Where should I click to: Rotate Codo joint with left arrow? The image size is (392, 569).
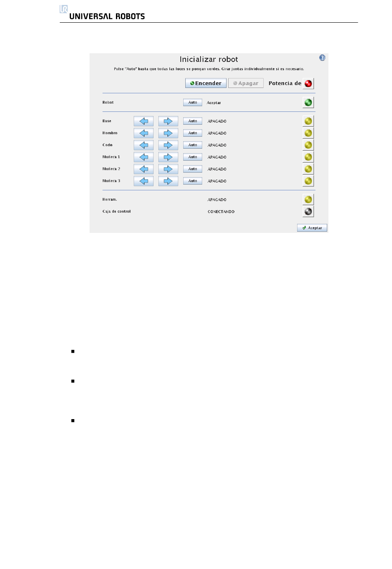tap(144, 145)
